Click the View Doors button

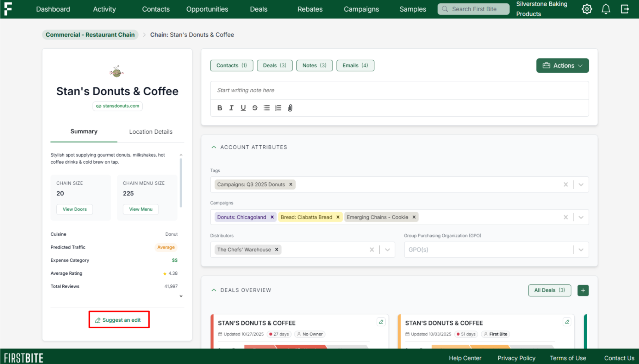click(75, 209)
